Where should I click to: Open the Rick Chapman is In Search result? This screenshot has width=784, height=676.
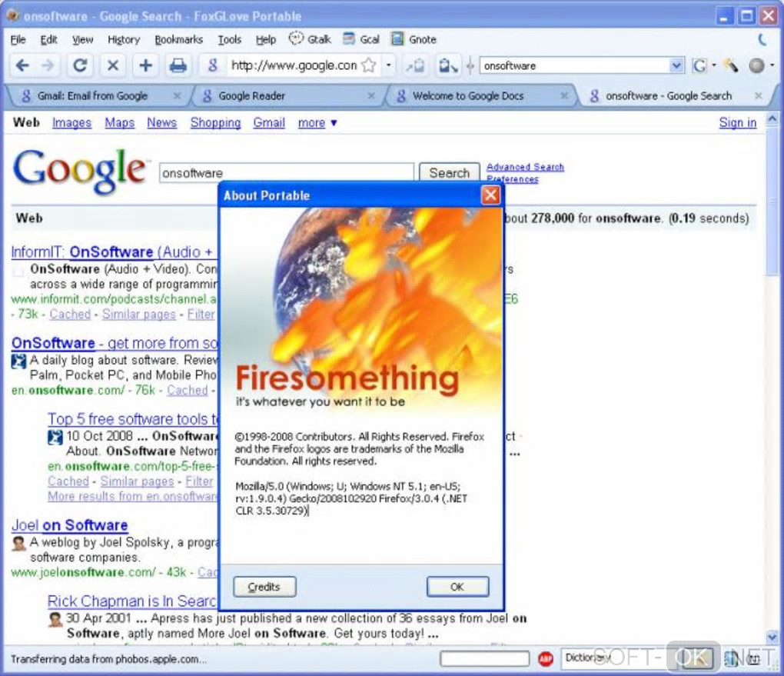pos(131,601)
